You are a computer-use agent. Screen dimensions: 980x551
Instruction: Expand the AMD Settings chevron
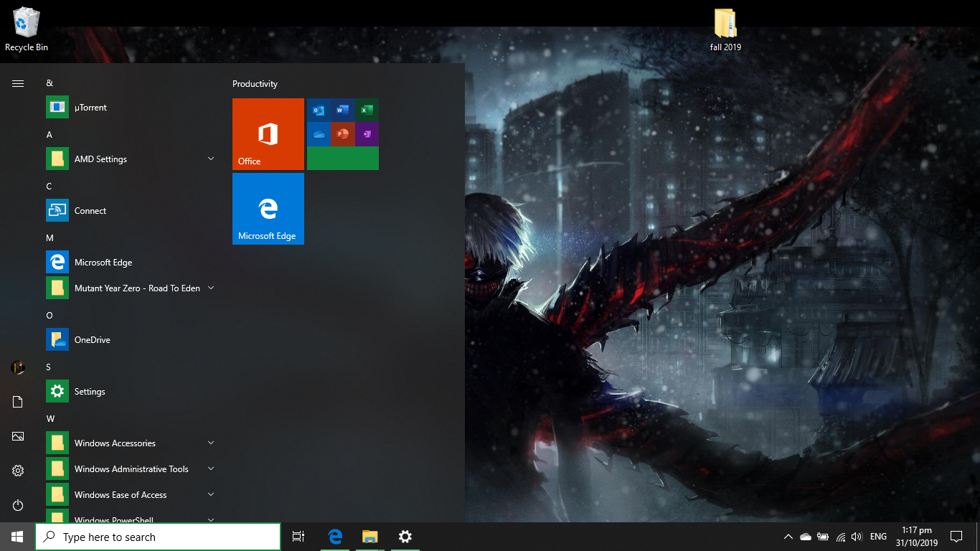[x=211, y=159]
